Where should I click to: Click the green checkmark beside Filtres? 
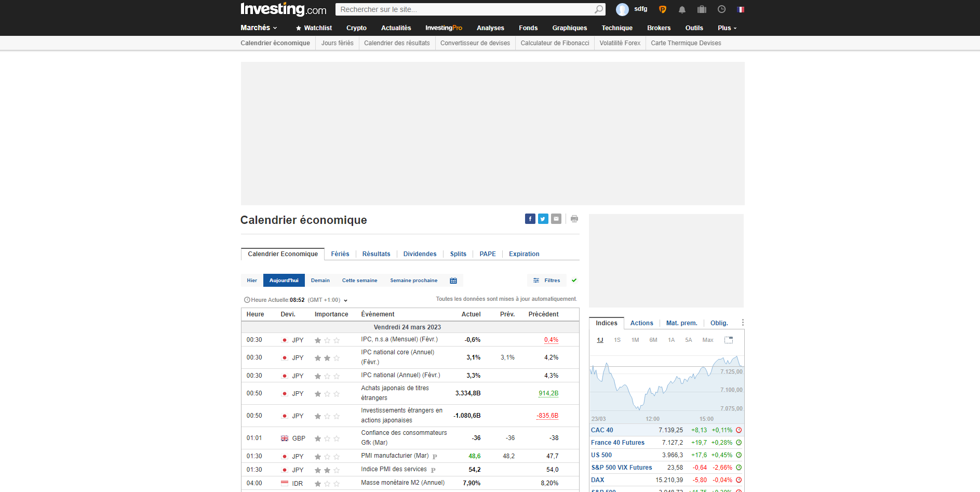574,281
